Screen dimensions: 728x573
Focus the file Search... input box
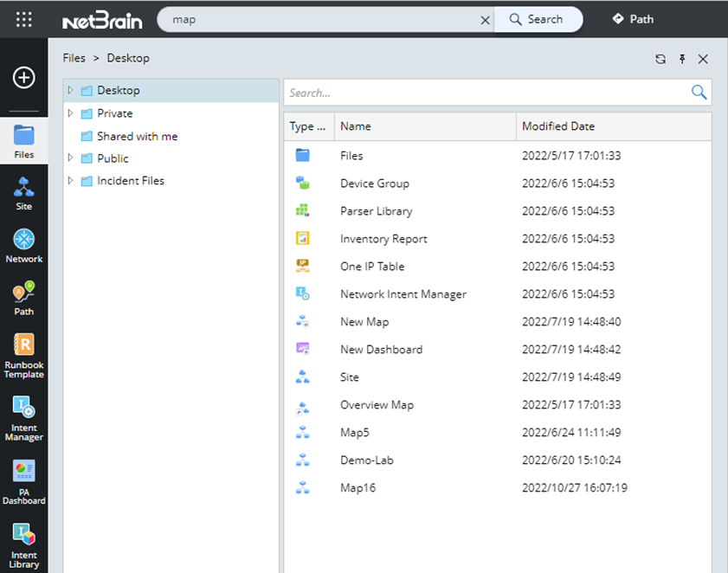point(487,93)
